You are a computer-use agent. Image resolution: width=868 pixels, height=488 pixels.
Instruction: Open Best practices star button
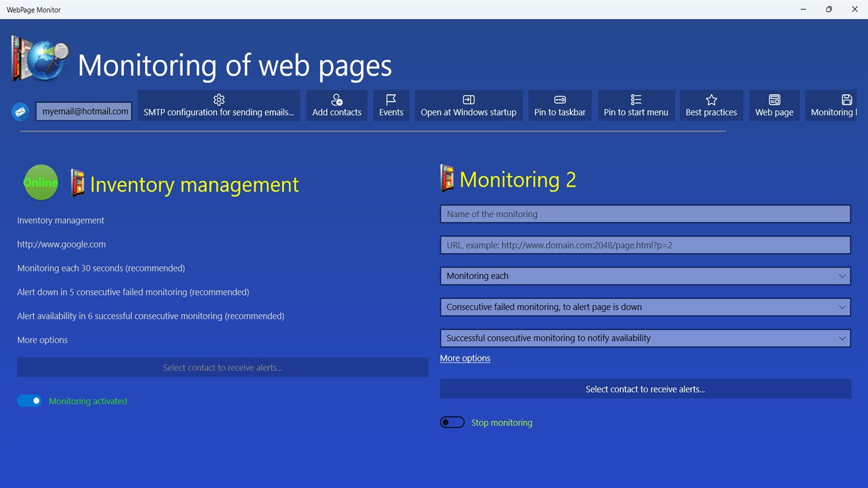click(x=711, y=105)
